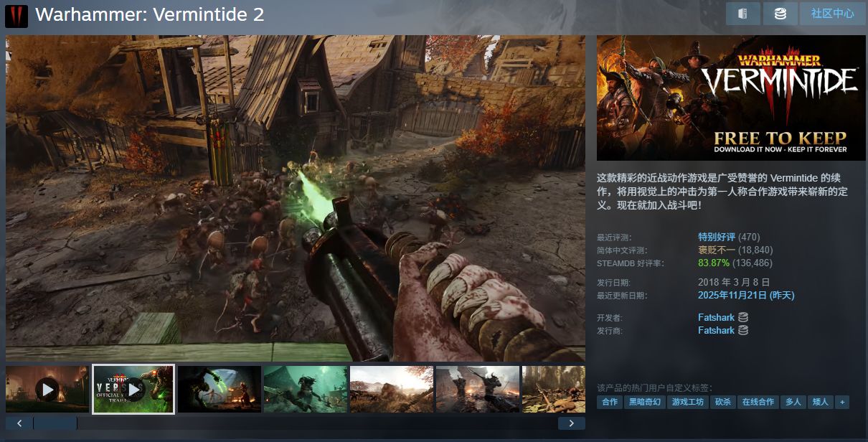Click the release date 2018 年 3 月 8 日
The width and height of the screenshot is (868, 442).
734,282
